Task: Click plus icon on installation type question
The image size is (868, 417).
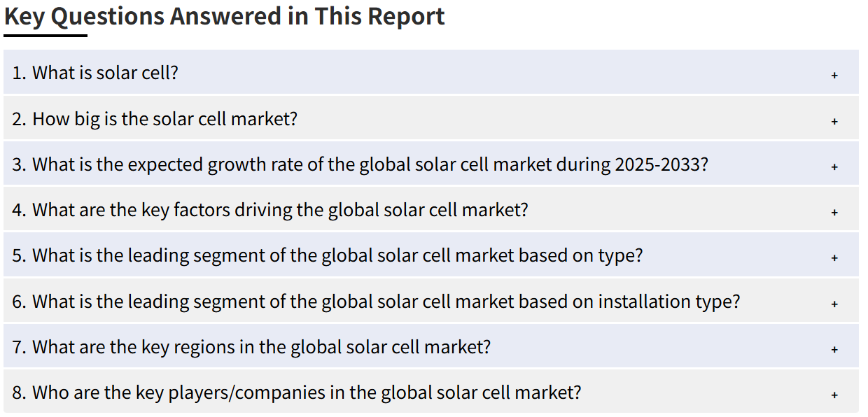Action: [x=834, y=304]
